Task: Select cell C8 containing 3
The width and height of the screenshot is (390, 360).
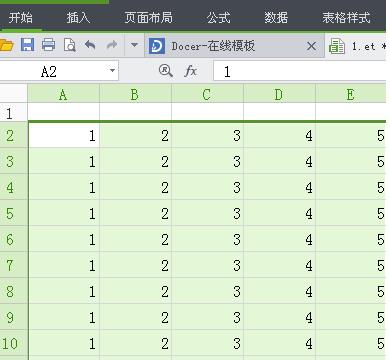Action: (x=207, y=291)
